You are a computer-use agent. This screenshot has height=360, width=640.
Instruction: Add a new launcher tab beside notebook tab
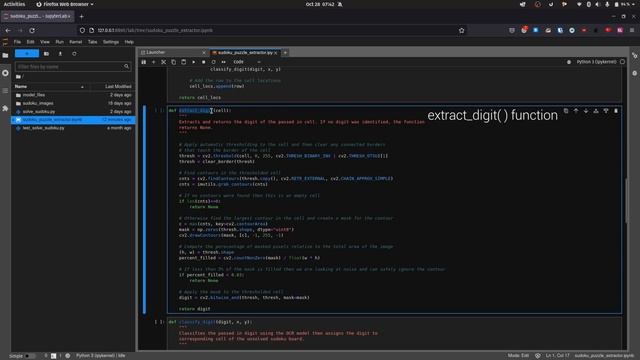point(285,53)
